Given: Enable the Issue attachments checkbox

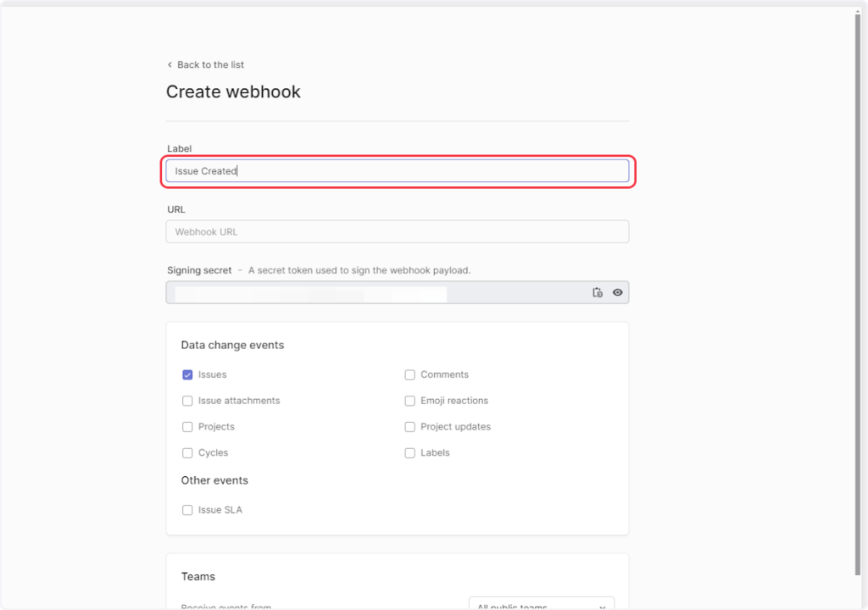Looking at the screenshot, I should point(187,401).
